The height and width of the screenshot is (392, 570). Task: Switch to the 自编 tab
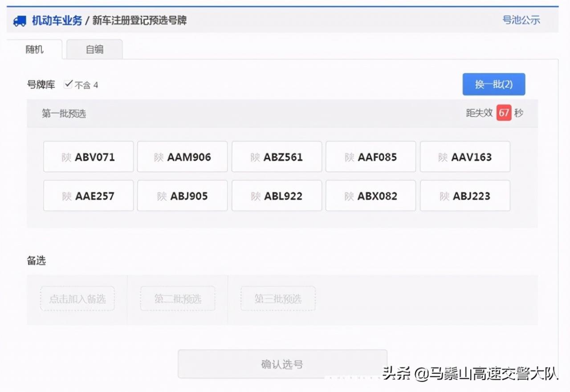tap(94, 49)
